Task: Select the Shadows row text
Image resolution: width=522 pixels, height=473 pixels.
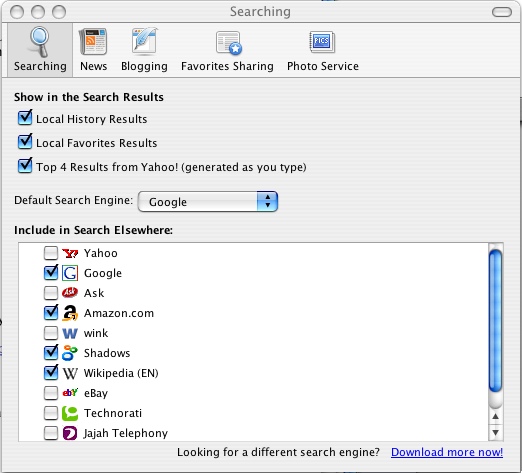Action: [x=107, y=353]
